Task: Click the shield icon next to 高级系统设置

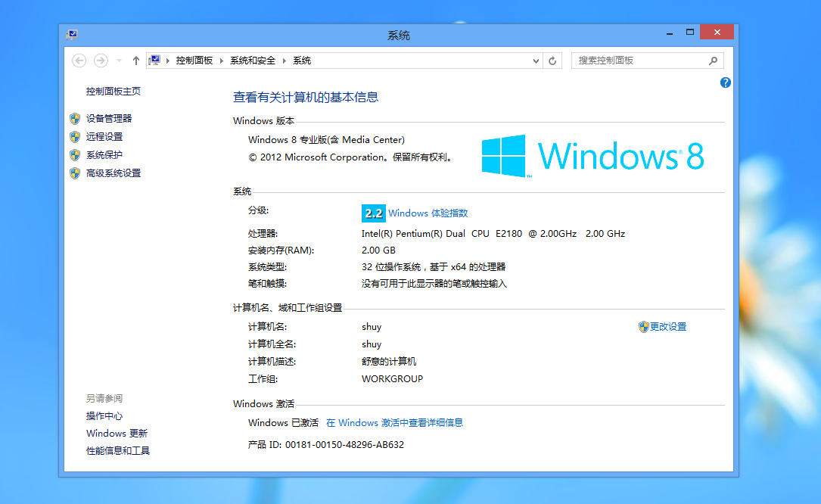Action: [x=75, y=173]
